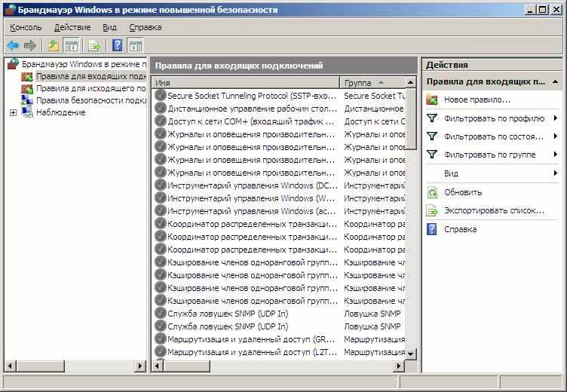Click 'Вид' in the Actions pane

451,173
